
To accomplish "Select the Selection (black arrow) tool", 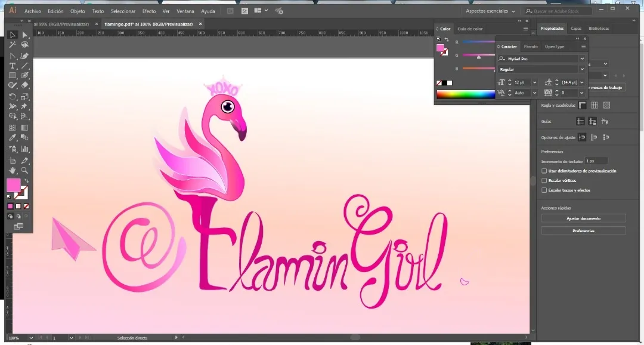I will pyautogui.click(x=13, y=35).
